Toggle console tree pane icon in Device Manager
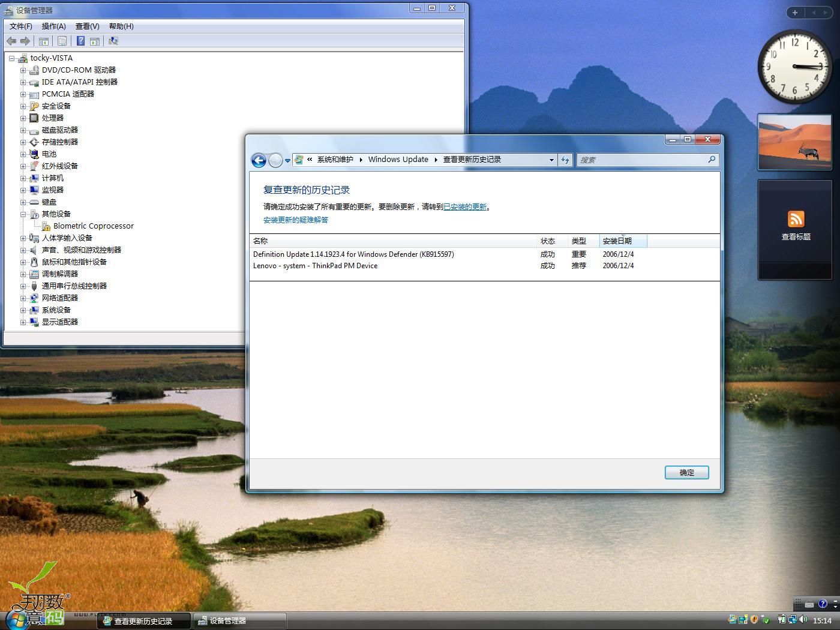Image resolution: width=840 pixels, height=630 pixels. point(44,41)
